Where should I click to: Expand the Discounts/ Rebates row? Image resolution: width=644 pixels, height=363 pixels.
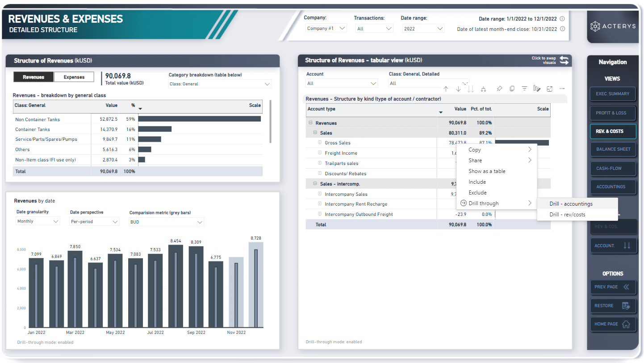pos(320,173)
